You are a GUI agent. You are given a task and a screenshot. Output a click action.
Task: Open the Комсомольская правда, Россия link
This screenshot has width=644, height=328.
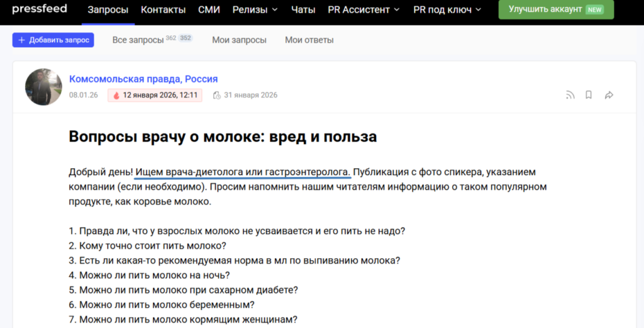(143, 79)
